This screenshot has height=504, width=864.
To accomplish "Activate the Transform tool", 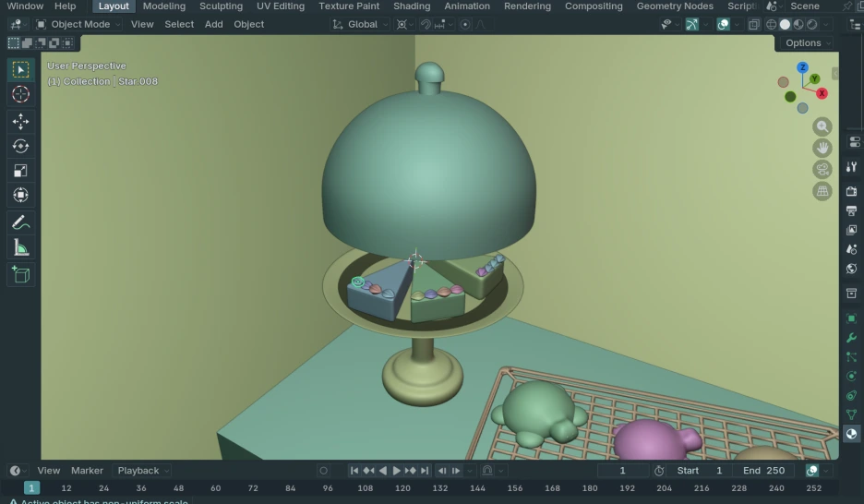I will (x=21, y=195).
